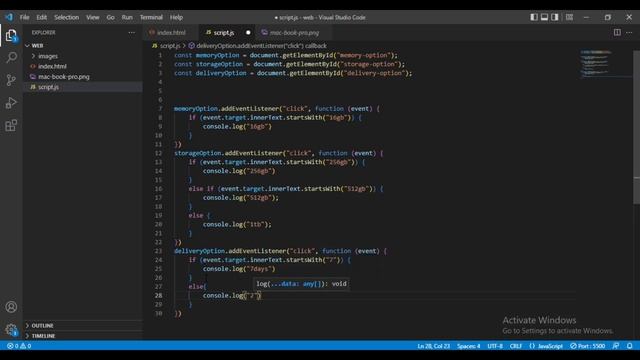Screen dimensions: 640x360
Task: Toggle bottom panel layout icon
Action: 544,17
